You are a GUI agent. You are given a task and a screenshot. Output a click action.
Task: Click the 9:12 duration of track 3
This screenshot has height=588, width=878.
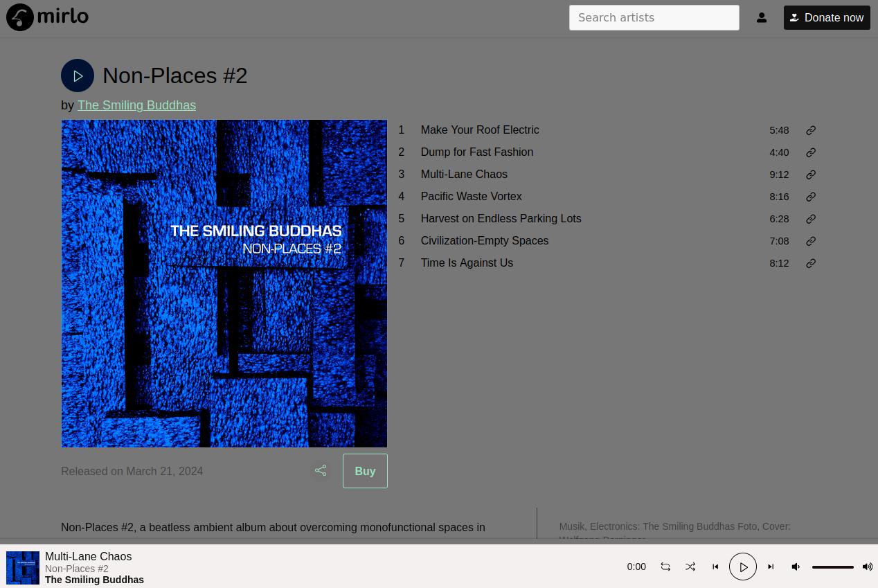click(x=779, y=175)
